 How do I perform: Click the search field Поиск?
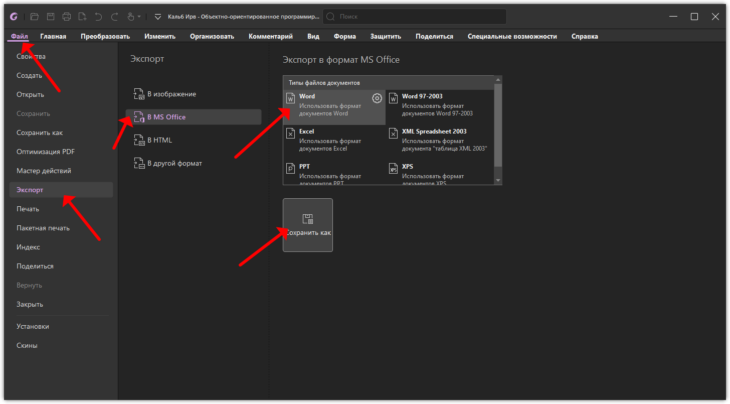(414, 17)
